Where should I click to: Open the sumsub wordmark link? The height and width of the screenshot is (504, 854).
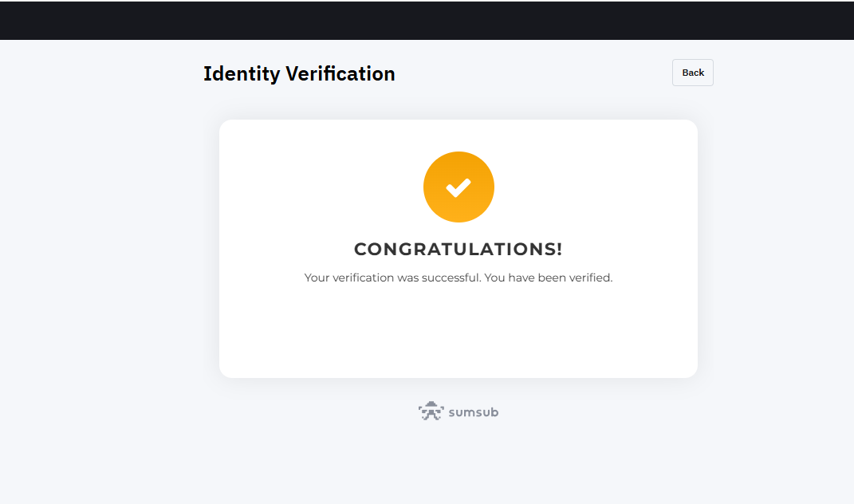click(x=474, y=412)
